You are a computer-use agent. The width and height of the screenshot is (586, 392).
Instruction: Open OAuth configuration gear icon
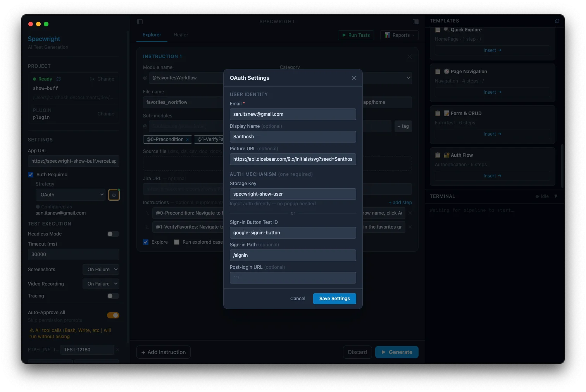(x=114, y=195)
